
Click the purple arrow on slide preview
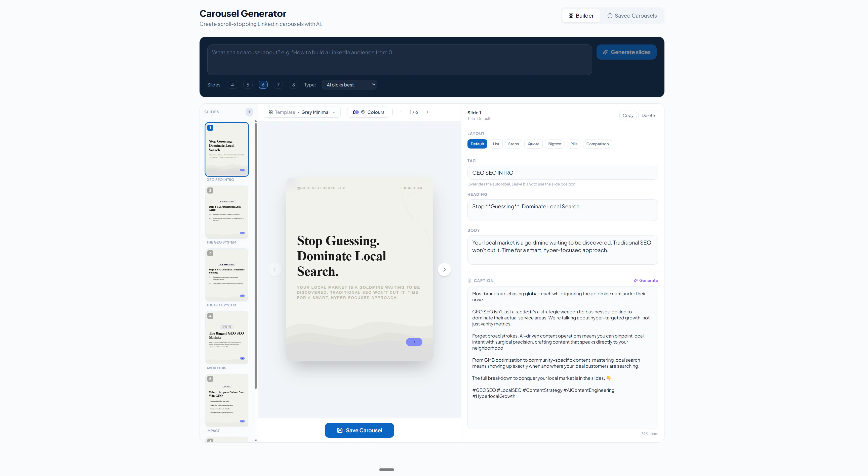414,342
